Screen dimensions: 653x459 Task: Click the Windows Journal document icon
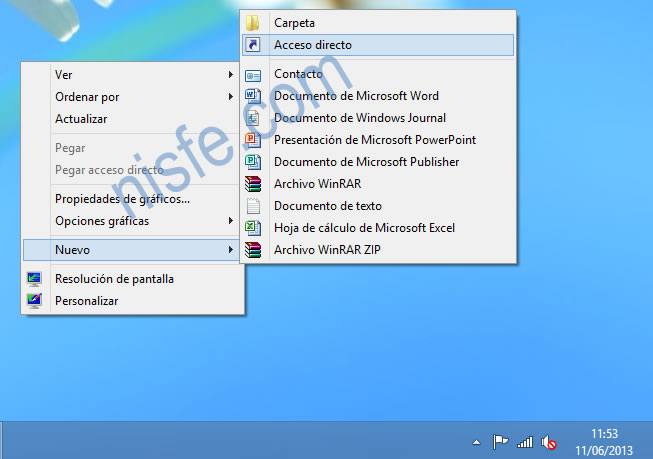point(253,118)
